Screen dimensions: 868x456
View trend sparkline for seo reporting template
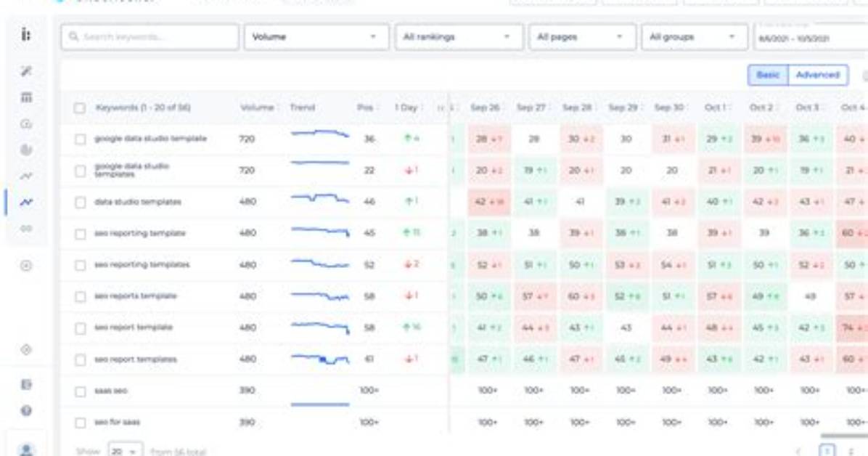point(320,232)
